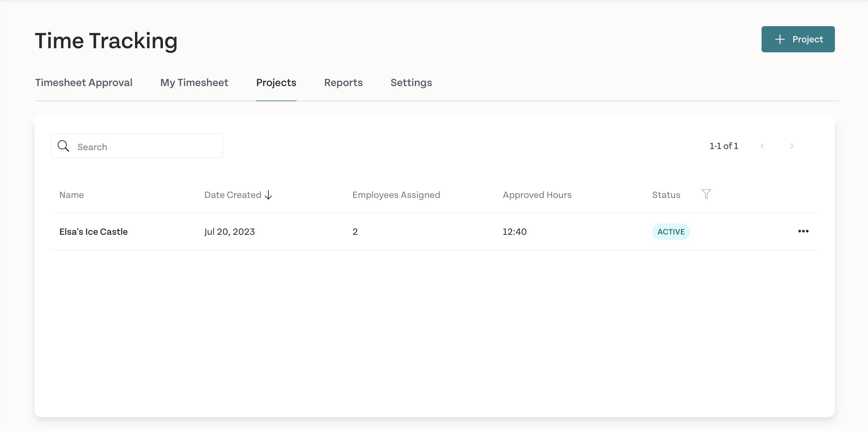
Task: Open the Elsa's Ice Castle project
Action: [x=94, y=231]
